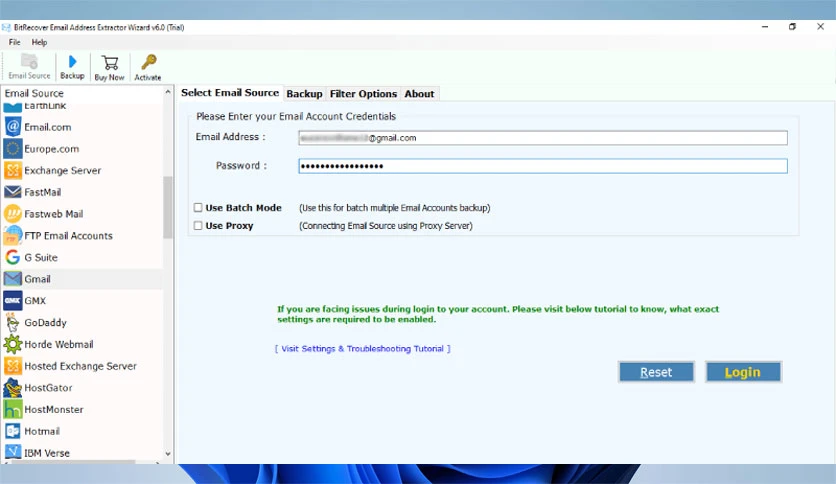Minimize the BitRecover window

point(765,27)
